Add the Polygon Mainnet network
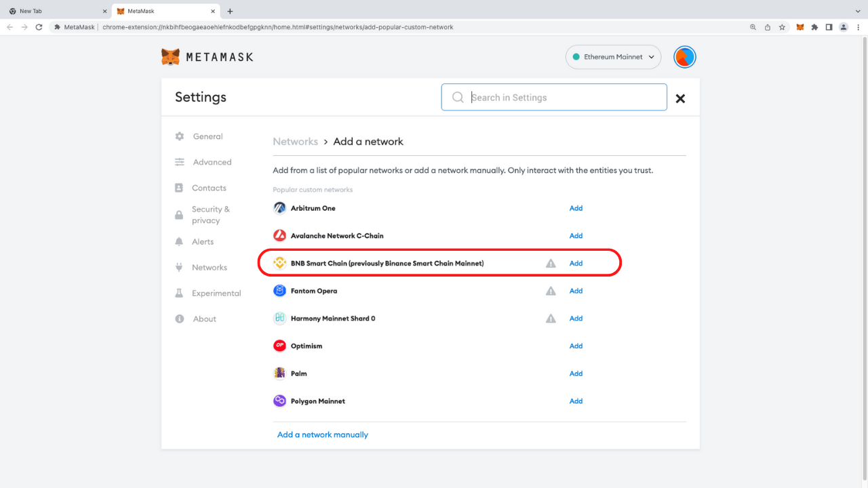Screen dimensions: 868x488 576,401
